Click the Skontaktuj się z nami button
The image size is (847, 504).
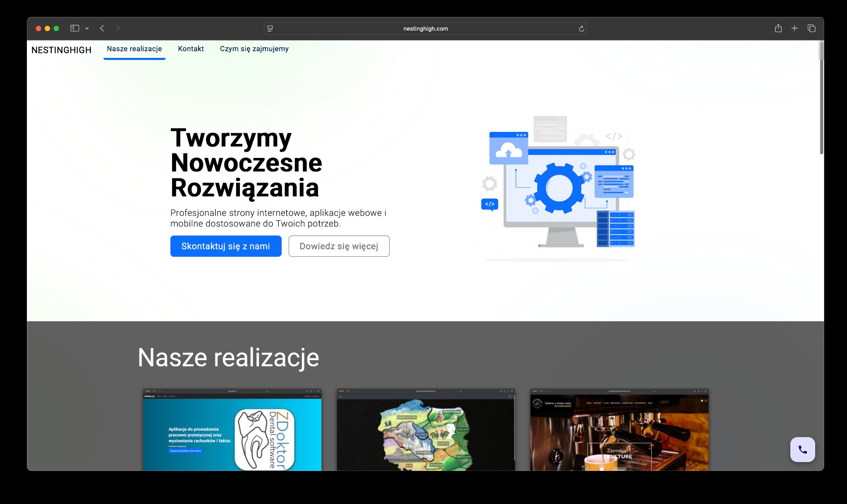(226, 246)
